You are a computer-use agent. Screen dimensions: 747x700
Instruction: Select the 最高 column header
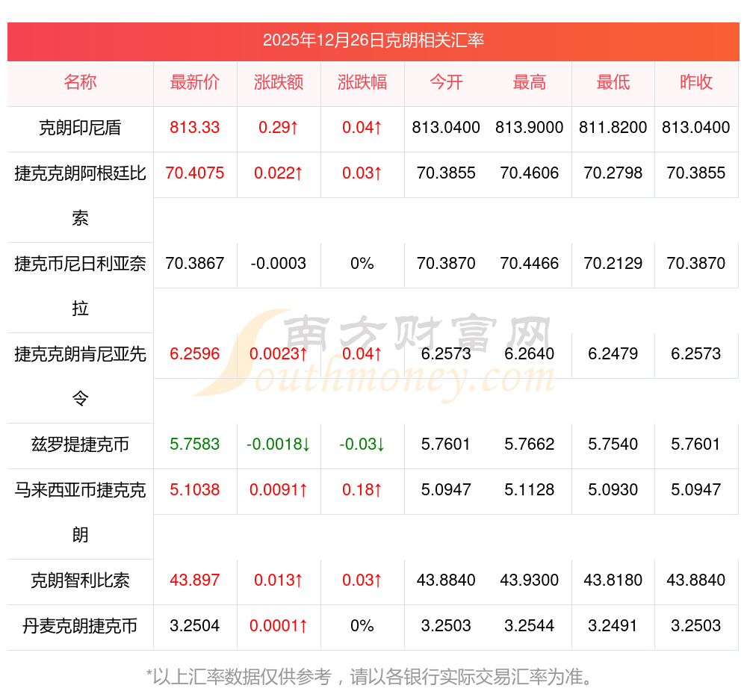[530, 82]
